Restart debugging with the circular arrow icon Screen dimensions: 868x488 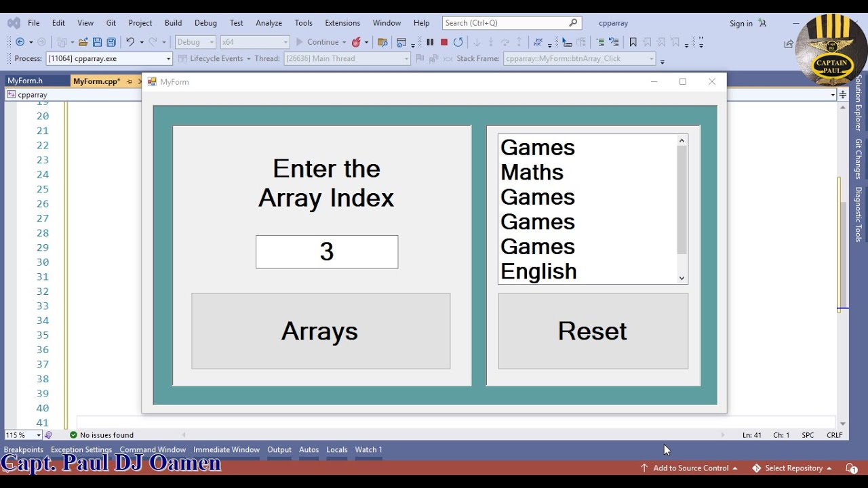click(458, 42)
